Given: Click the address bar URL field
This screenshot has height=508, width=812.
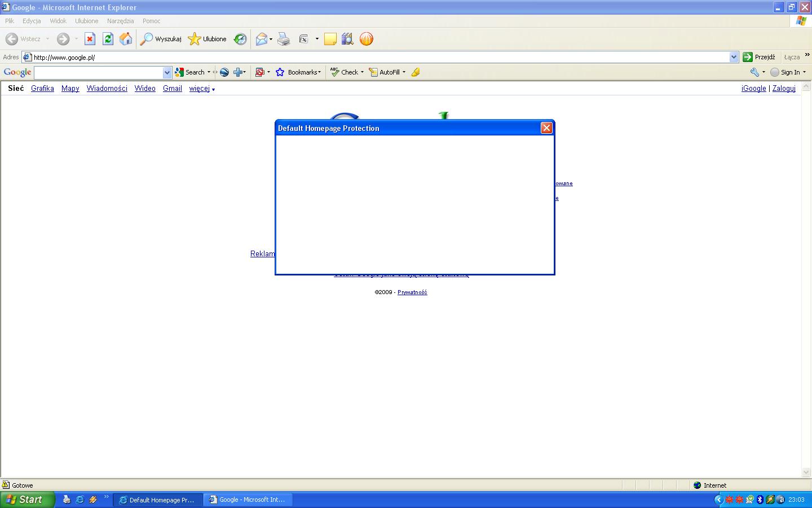Looking at the screenshot, I should (x=381, y=57).
